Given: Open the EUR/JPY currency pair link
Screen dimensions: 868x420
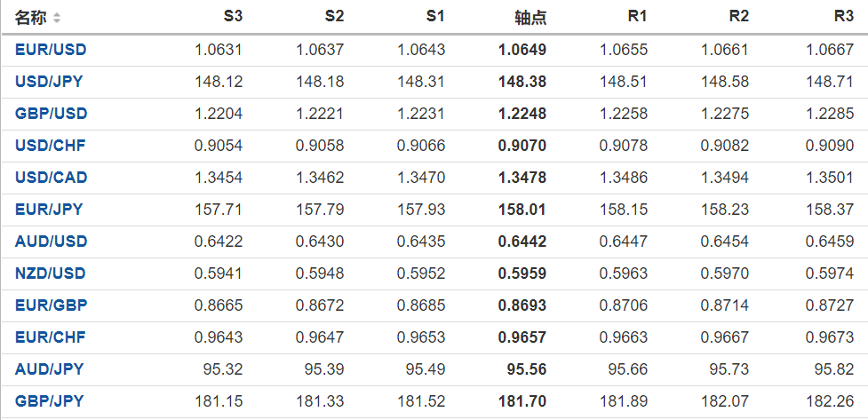Looking at the screenshot, I should pos(49,210).
